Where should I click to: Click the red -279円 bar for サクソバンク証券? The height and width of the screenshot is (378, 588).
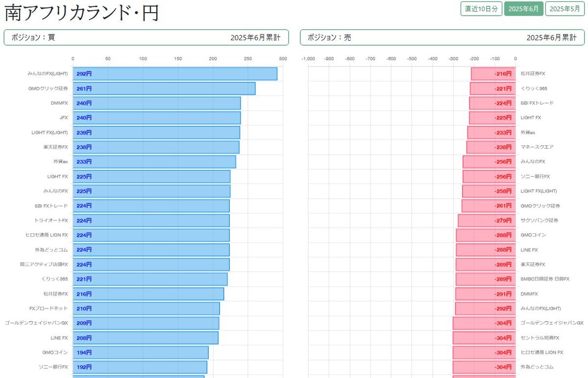(x=487, y=220)
